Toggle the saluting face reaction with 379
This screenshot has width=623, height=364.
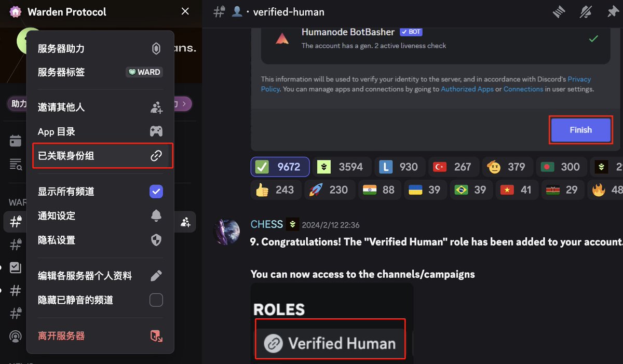(x=507, y=167)
